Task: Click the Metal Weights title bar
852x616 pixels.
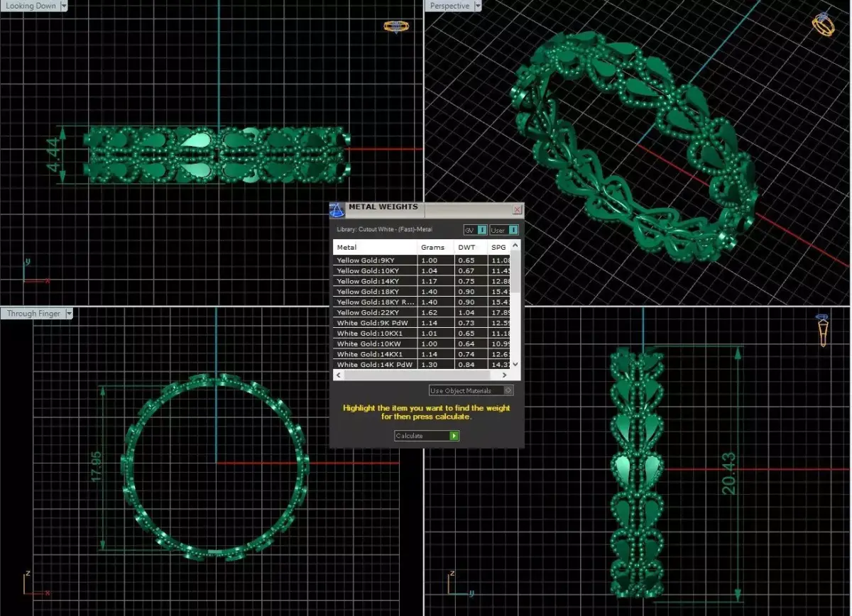Action: pyautogui.click(x=426, y=209)
